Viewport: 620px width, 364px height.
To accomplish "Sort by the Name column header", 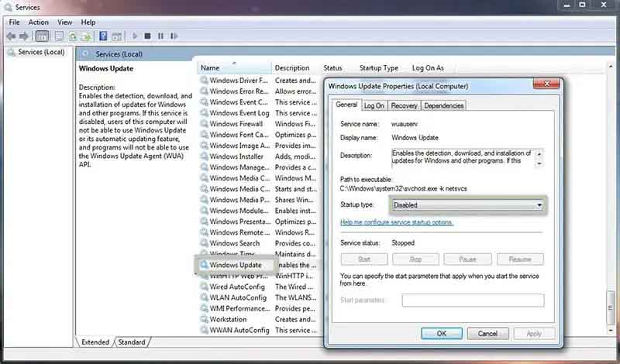I will [x=235, y=68].
